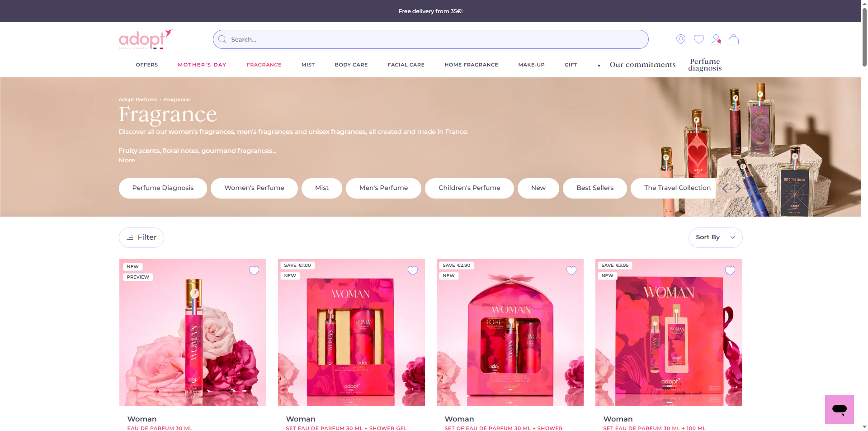Go to Adopt Parfums breadcrumb link
The image size is (868, 431).
click(138, 99)
